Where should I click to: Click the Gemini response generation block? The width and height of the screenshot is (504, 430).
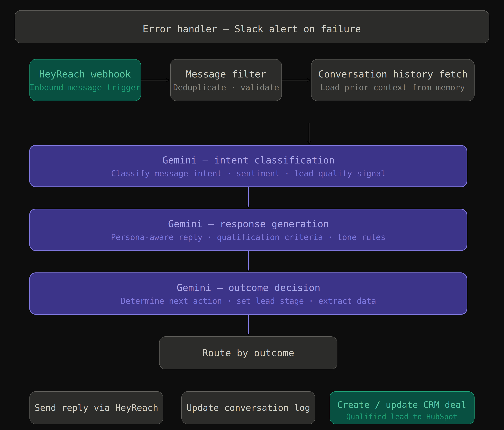[x=248, y=230]
